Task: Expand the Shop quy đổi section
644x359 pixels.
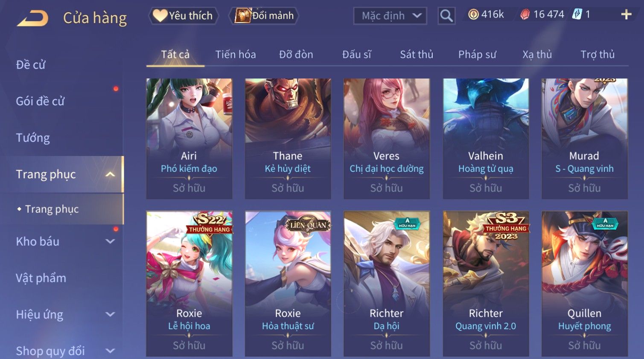Action: (110, 351)
